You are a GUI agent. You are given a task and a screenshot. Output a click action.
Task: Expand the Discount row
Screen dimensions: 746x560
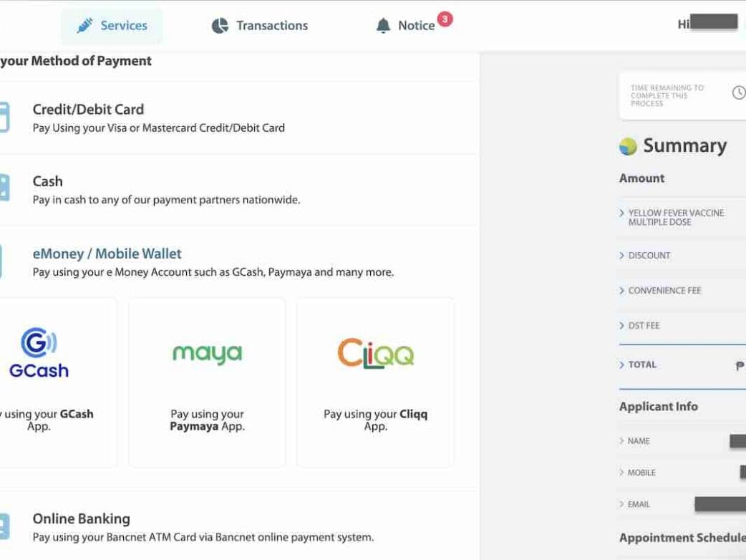pyautogui.click(x=621, y=256)
